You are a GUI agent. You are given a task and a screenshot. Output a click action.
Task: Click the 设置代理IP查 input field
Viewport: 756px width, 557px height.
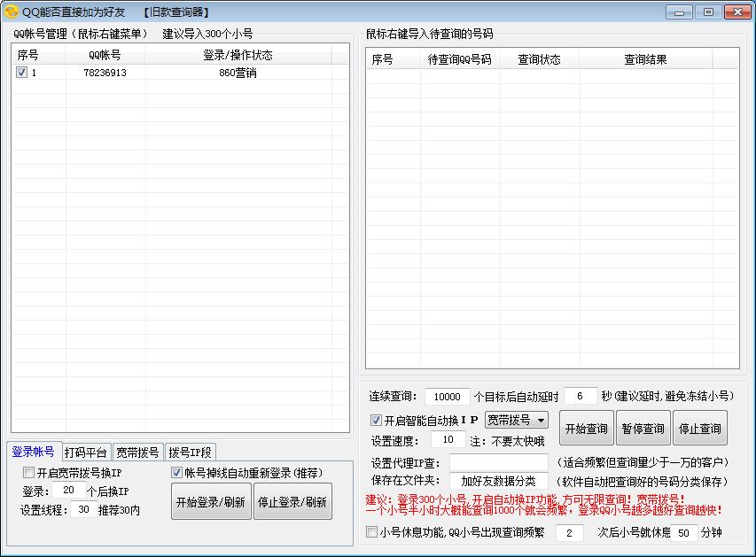(x=493, y=461)
